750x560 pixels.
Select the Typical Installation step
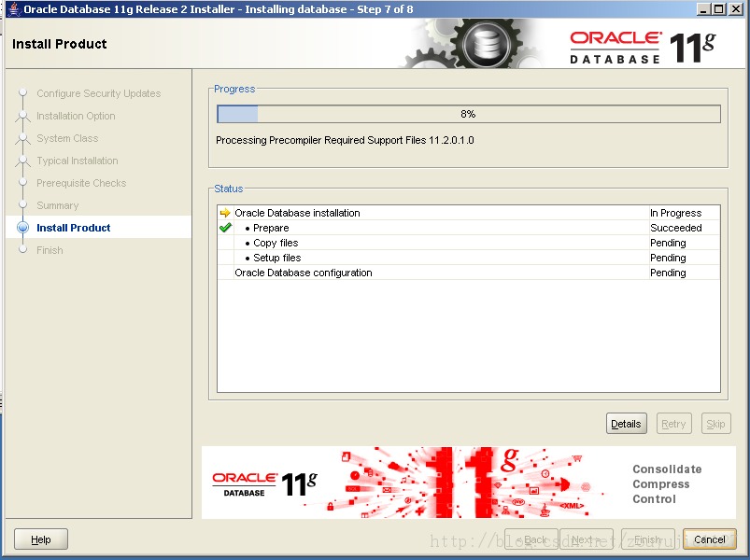point(77,161)
